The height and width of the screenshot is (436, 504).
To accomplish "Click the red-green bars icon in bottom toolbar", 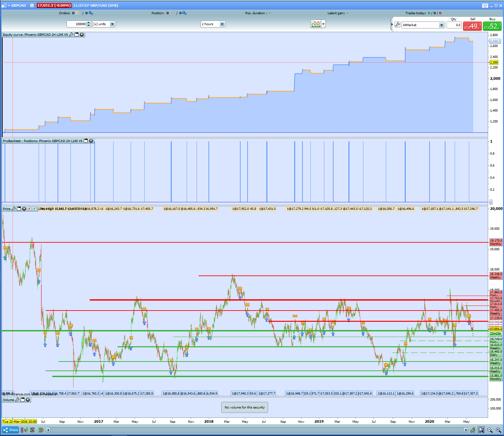I will tap(41, 430).
